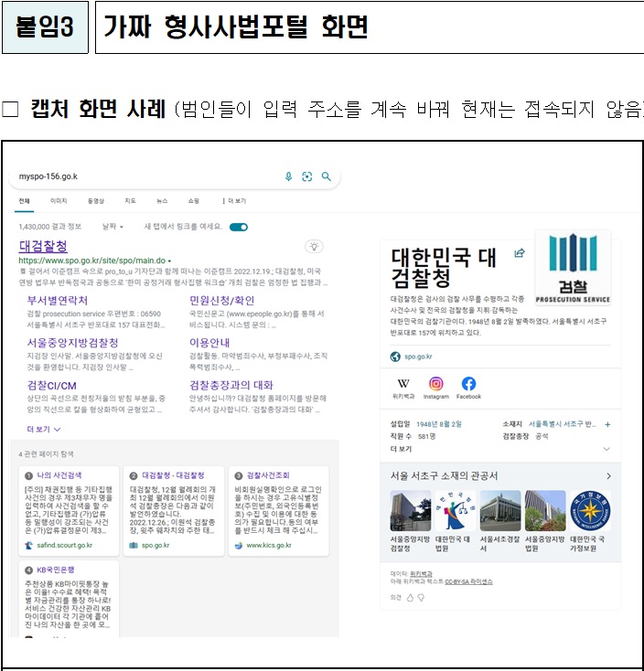Click safind.scourt.go.kr site icon
Viewport: 644px width, 671px height.
coord(28,545)
